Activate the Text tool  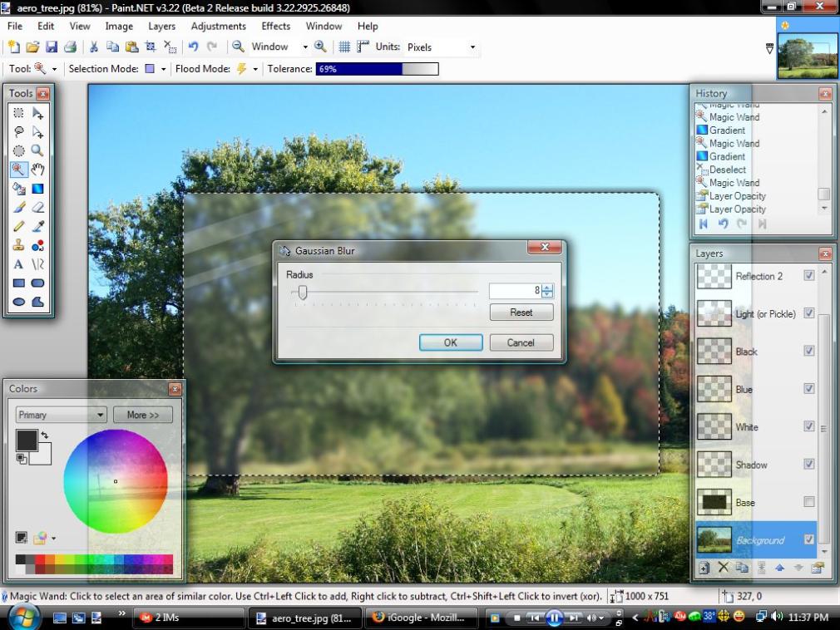click(x=19, y=265)
